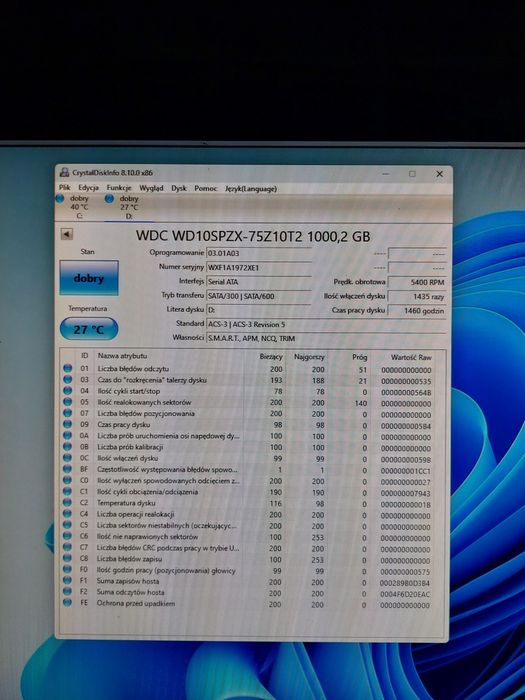Click raw value 000000007943
This screenshot has width=525, height=700.
tap(405, 493)
